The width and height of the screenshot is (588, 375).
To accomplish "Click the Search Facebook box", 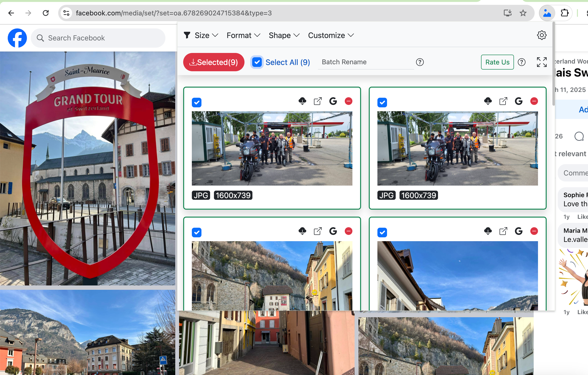I will tap(98, 38).
